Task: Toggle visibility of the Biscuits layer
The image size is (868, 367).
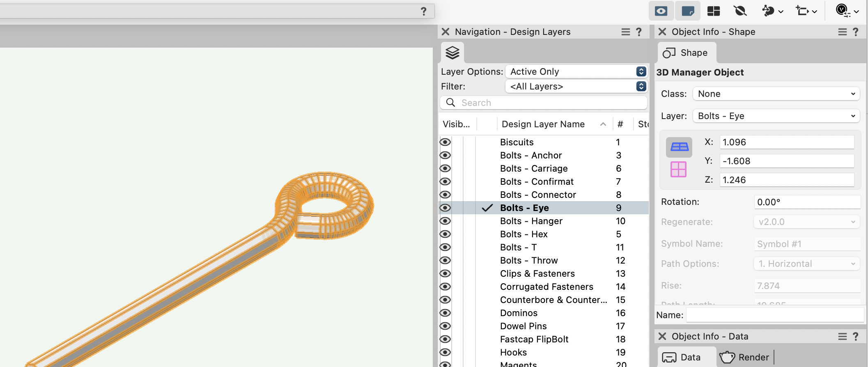Action: (x=445, y=142)
